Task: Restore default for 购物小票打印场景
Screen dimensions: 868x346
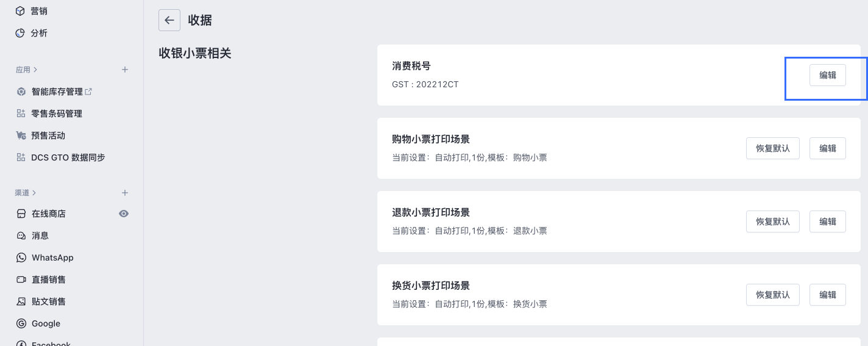Action: tap(772, 148)
